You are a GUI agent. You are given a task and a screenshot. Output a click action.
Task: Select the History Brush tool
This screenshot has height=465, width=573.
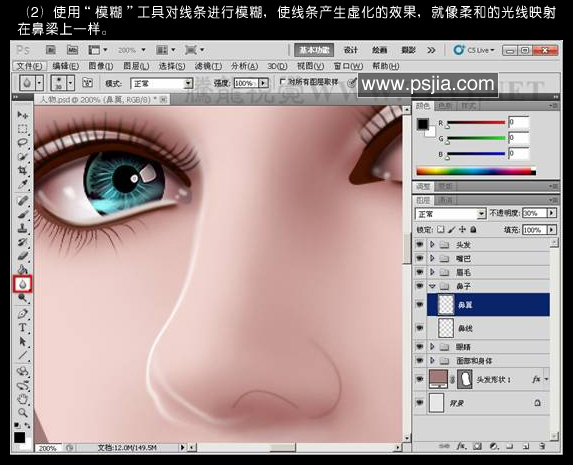[23, 242]
